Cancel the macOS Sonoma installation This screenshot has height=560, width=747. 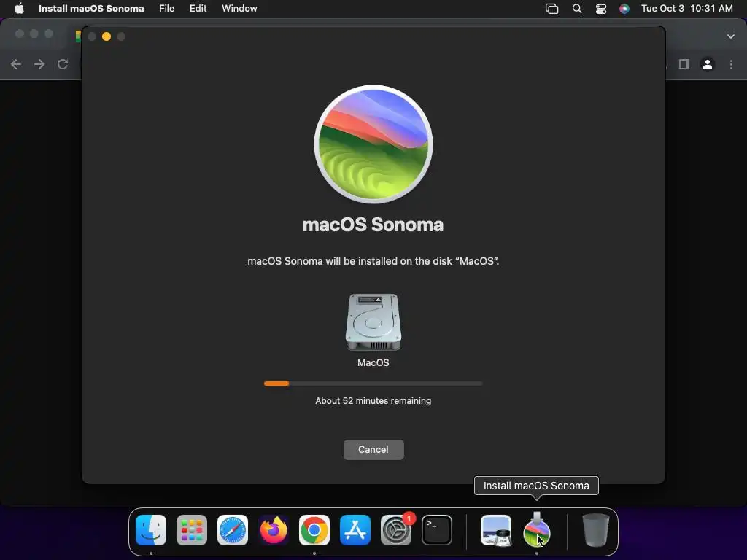click(x=373, y=449)
